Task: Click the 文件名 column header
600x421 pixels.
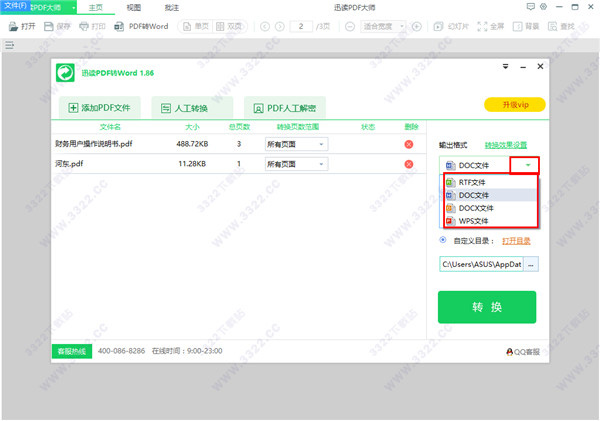Action: click(x=110, y=127)
